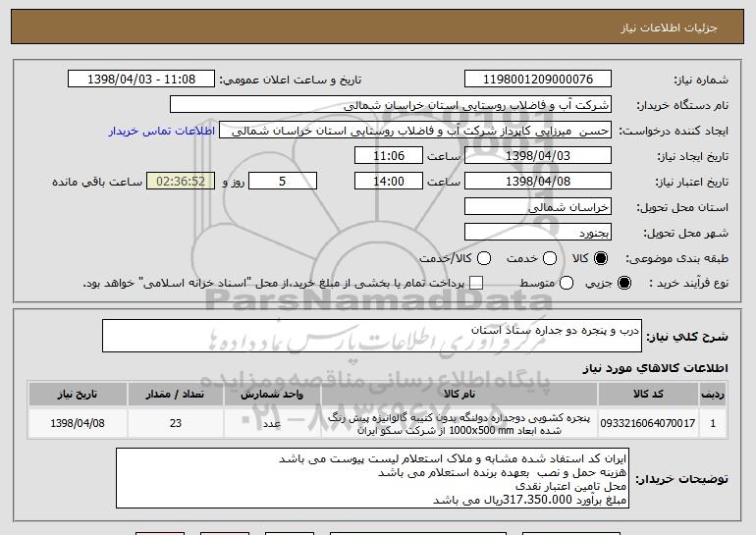
Task: Click the need date cell 1398/04/08 in table
Action: (x=78, y=423)
